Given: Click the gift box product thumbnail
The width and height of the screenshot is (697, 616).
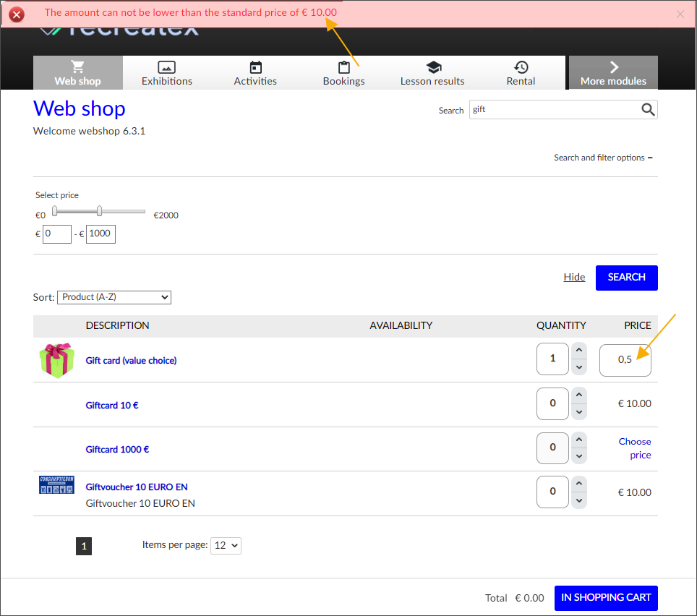Looking at the screenshot, I should pyautogui.click(x=56, y=360).
